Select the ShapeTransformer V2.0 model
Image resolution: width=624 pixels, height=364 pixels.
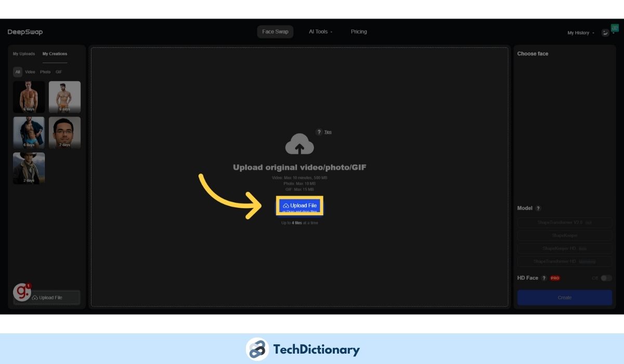[564, 223]
